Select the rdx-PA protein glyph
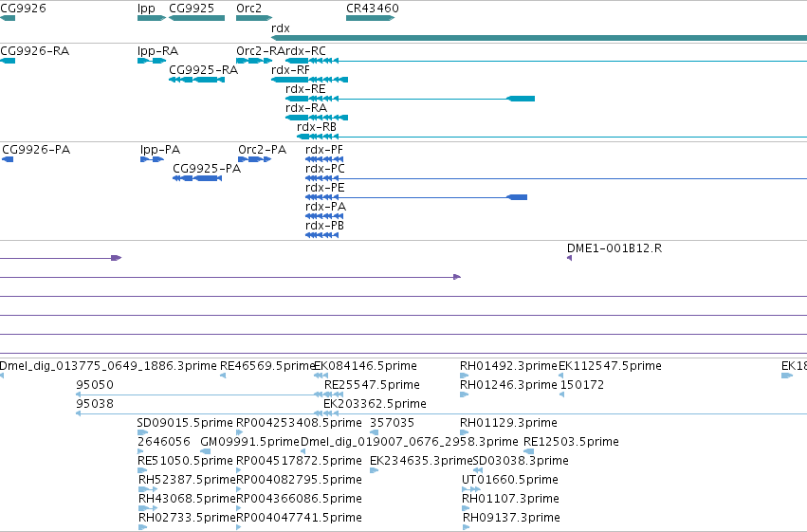807x532 pixels. (324, 216)
